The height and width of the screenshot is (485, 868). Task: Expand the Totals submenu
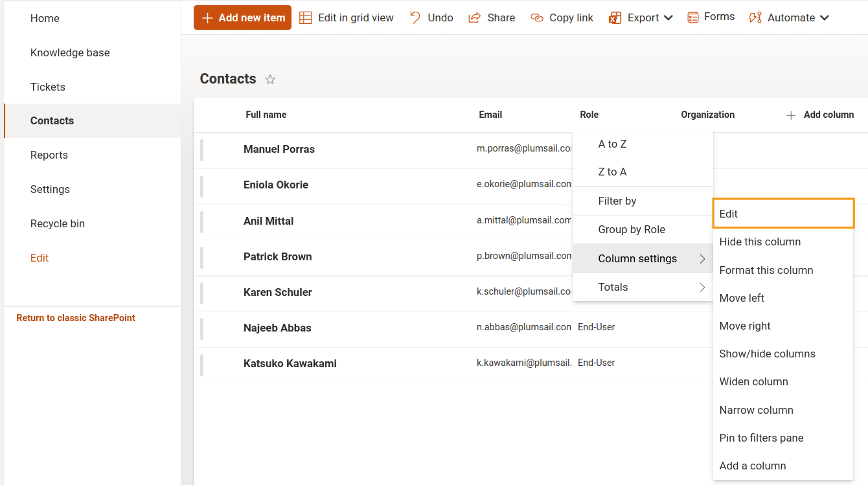pyautogui.click(x=702, y=288)
